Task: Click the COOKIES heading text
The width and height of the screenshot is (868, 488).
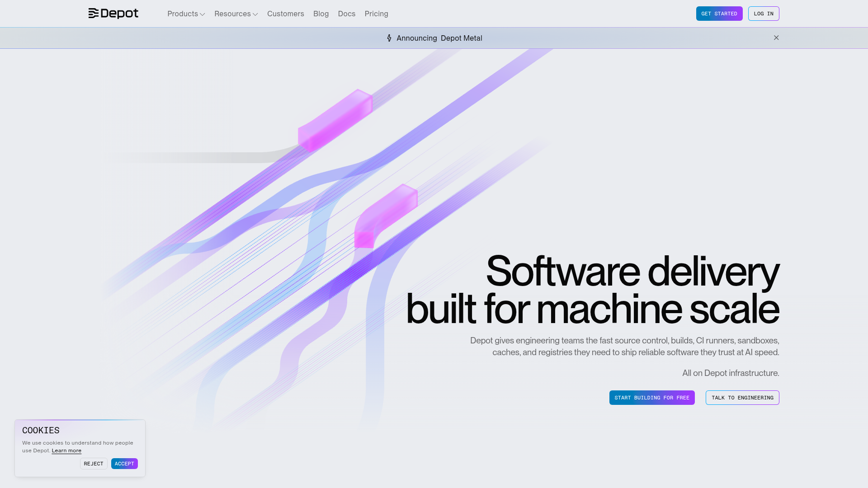Action: point(41,430)
